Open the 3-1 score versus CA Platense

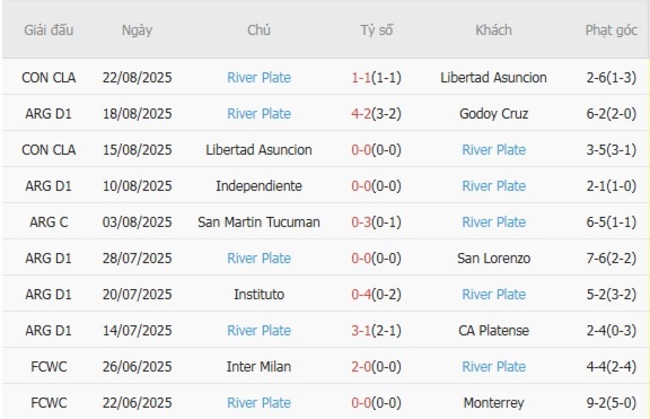pos(364,330)
